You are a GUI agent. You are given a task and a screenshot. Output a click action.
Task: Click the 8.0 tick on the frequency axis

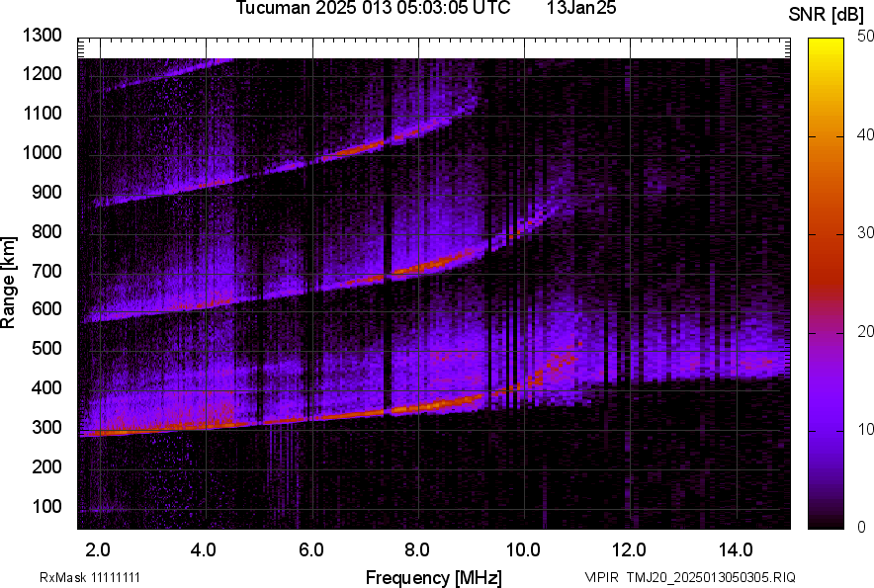coord(417,549)
